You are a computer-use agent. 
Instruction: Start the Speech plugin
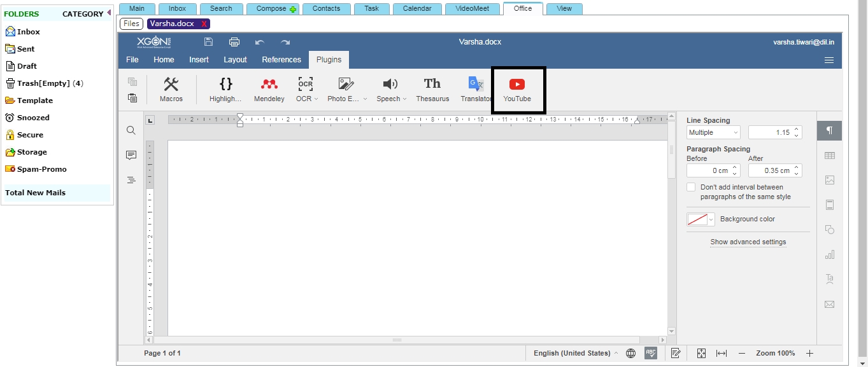coord(390,90)
